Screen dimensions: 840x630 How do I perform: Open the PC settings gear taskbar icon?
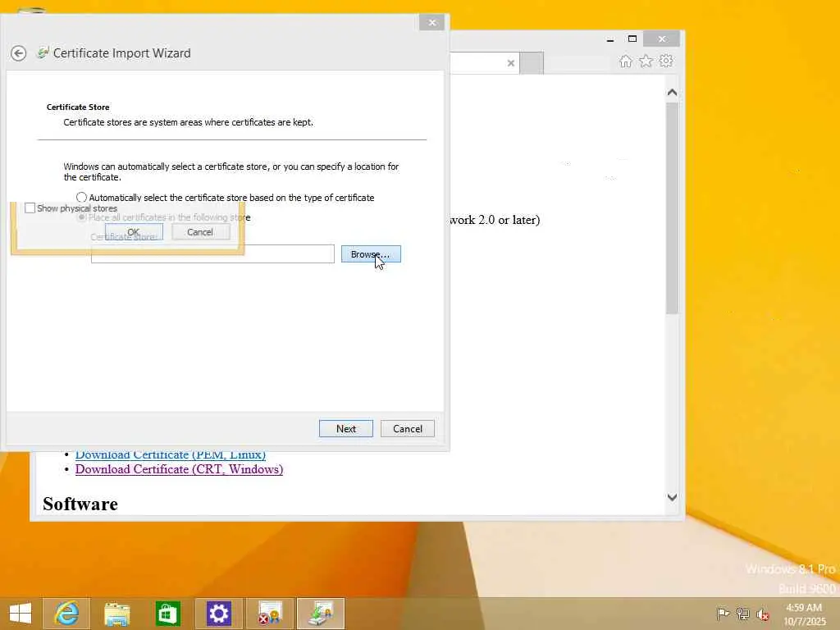pos(218,614)
